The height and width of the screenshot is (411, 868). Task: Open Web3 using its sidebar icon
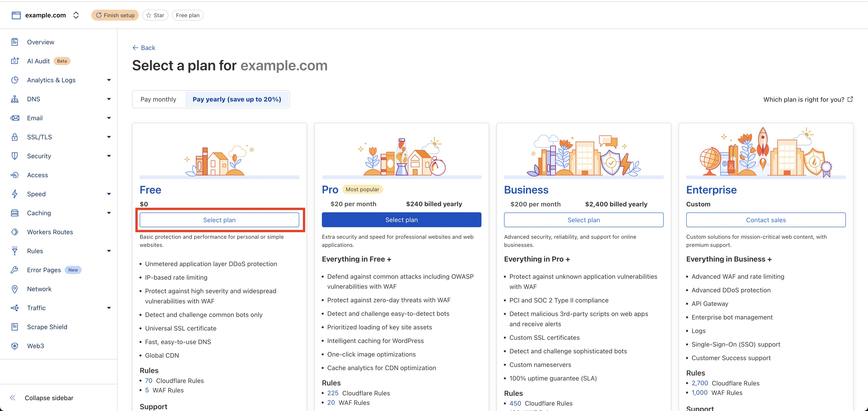point(14,346)
